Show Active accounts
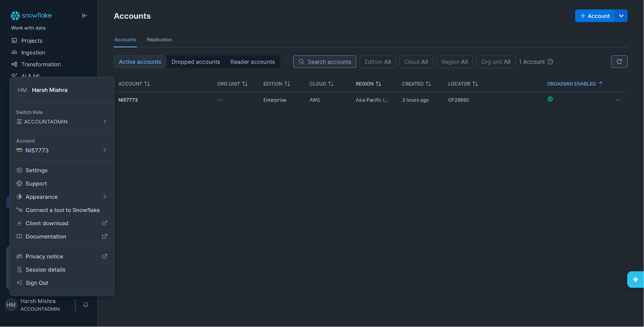 tap(140, 62)
